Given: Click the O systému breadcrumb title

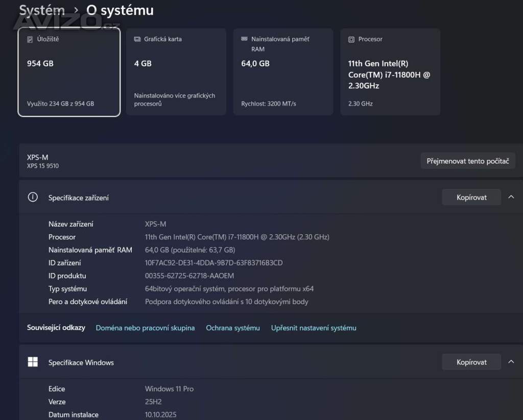Looking at the screenshot, I should coord(120,10).
